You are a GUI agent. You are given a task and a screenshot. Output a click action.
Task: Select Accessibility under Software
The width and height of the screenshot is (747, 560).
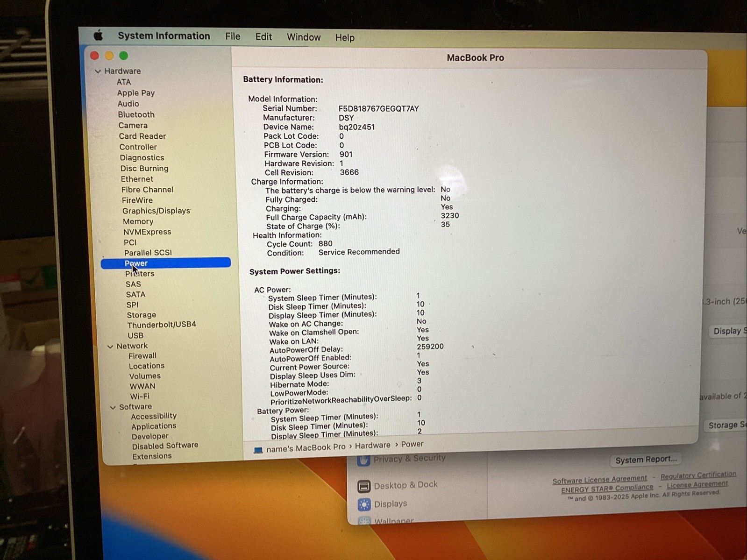(x=154, y=416)
